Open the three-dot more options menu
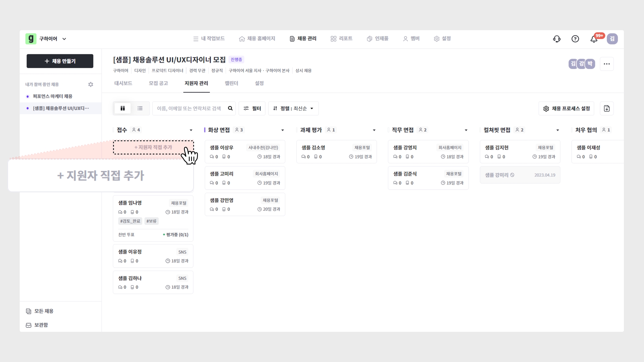The image size is (644, 362). point(607,64)
